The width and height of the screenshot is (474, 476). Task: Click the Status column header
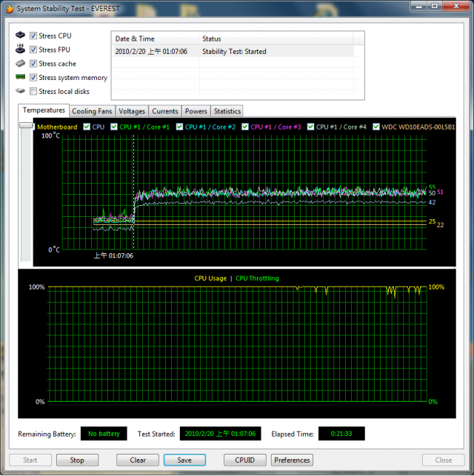pos(276,38)
